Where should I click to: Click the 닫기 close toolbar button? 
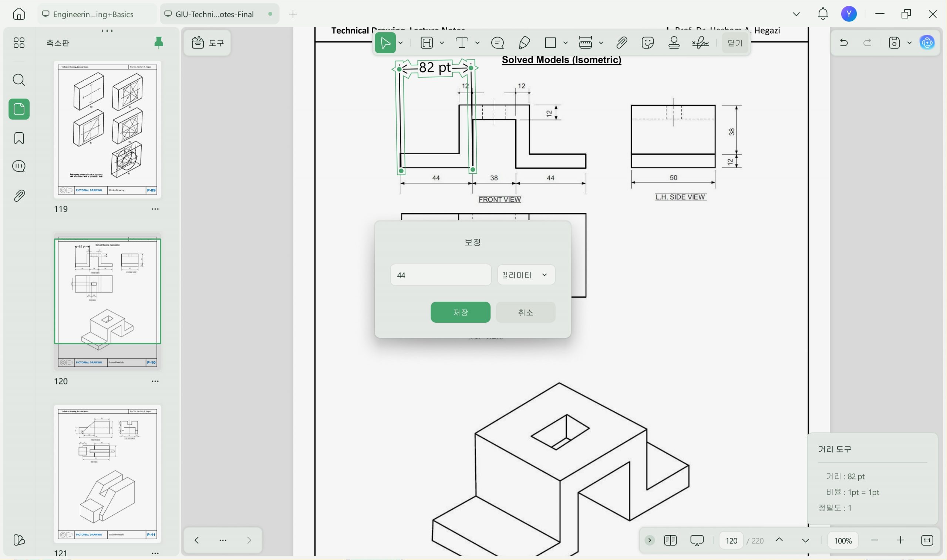[x=735, y=43]
